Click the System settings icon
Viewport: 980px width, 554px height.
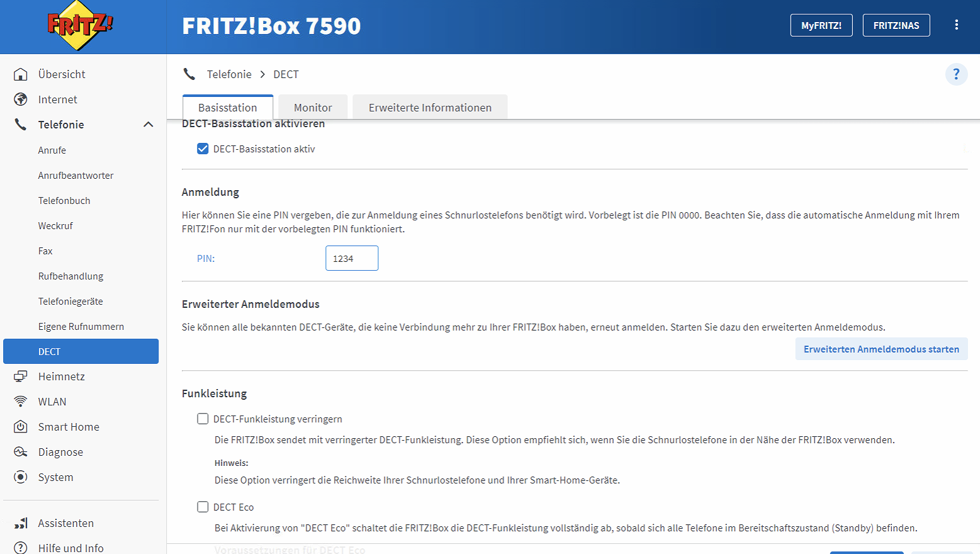21,477
